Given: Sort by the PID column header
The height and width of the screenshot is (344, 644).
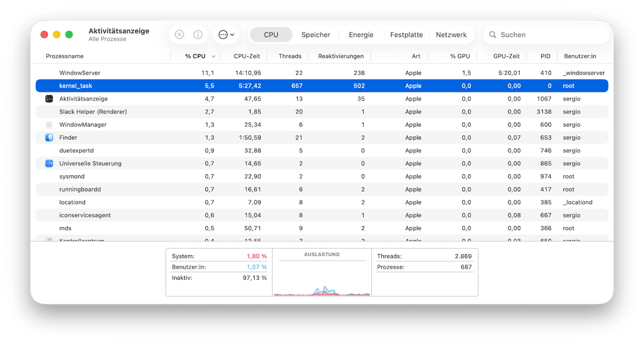Looking at the screenshot, I should coord(545,56).
